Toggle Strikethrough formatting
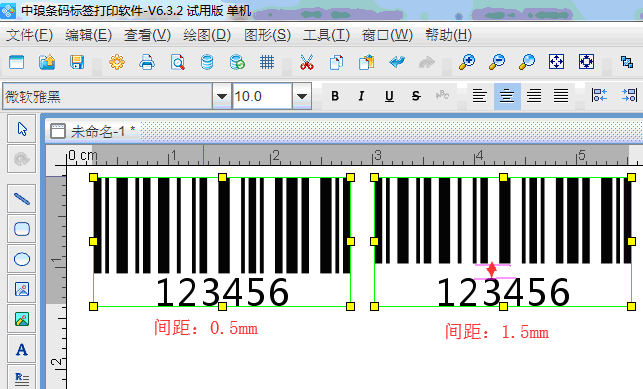Image resolution: width=643 pixels, height=389 pixels. 416,96
